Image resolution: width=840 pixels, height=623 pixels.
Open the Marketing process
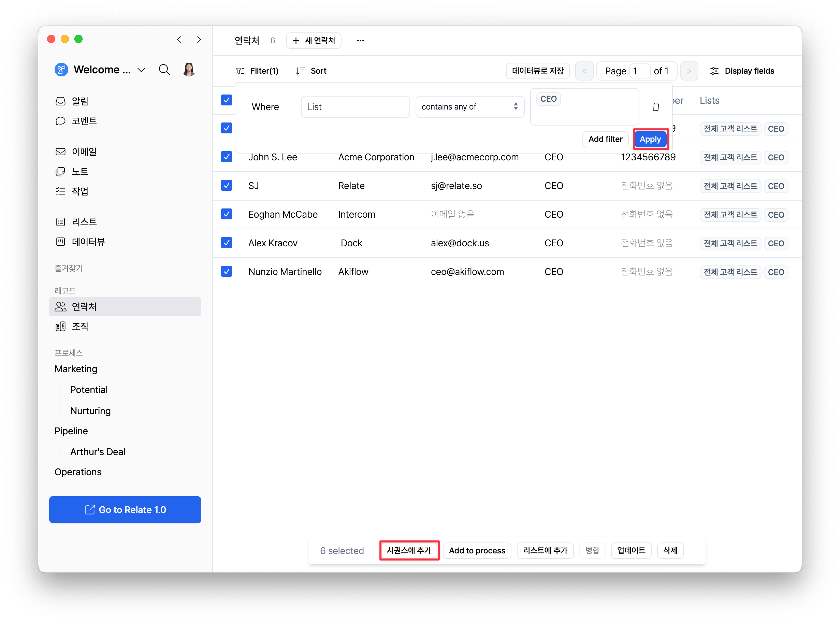tap(76, 369)
